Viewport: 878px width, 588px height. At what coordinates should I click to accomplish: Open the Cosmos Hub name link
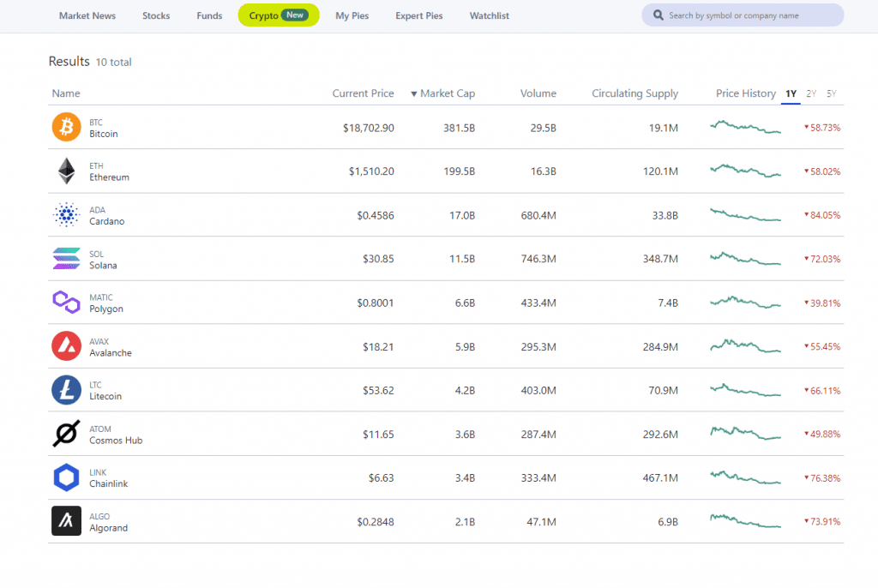click(x=116, y=441)
